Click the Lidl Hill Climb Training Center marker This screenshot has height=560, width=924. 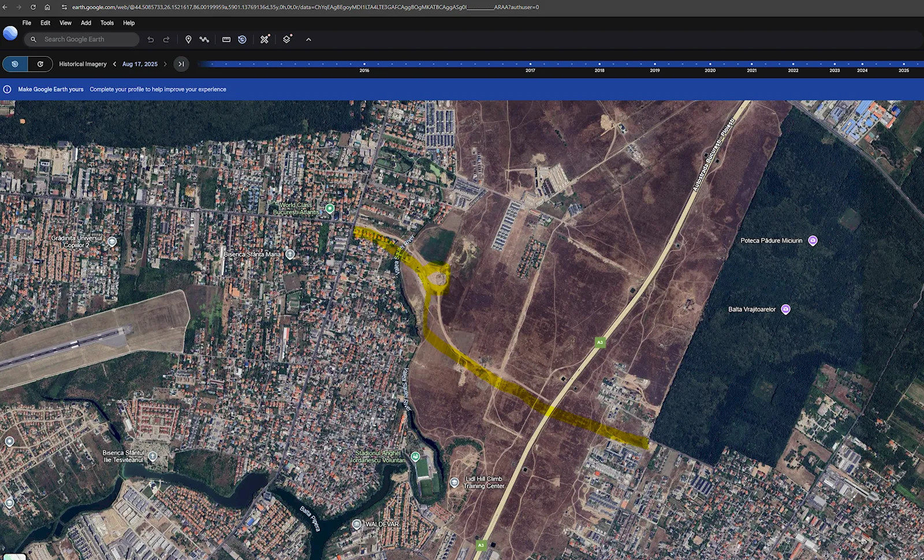point(454,483)
